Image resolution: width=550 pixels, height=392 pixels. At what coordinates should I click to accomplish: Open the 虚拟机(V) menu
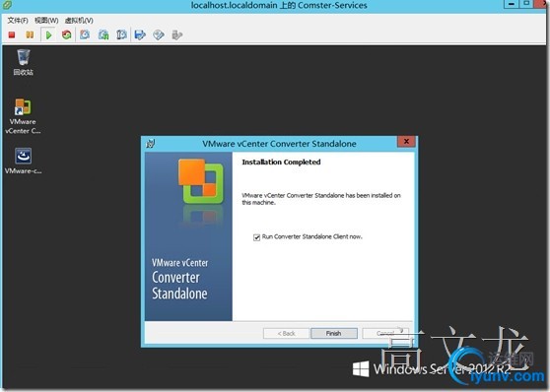tap(79, 21)
